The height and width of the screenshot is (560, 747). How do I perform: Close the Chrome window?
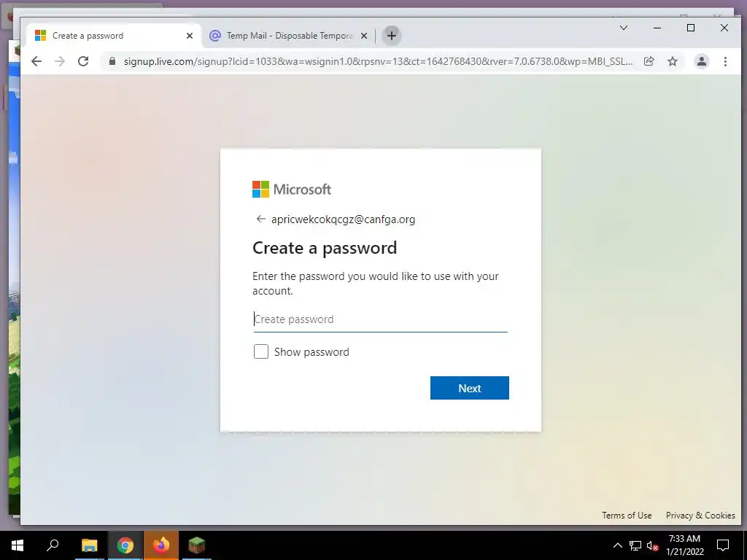tap(724, 28)
